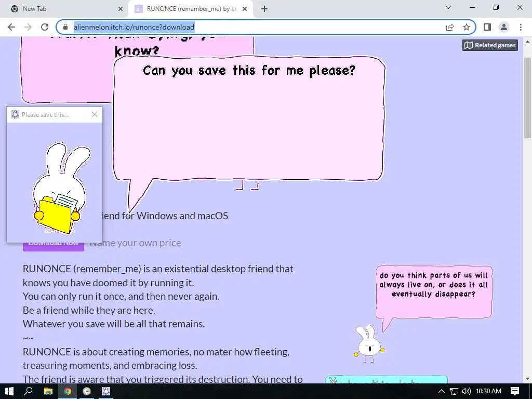Share this page using the share icon
532x399 pixels.
[x=450, y=27]
